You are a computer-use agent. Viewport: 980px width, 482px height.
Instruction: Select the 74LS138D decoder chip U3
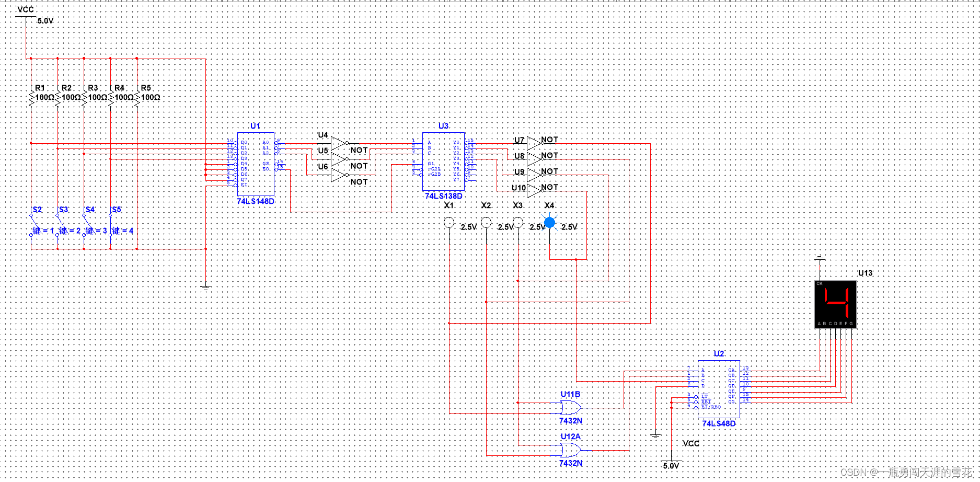point(443,162)
